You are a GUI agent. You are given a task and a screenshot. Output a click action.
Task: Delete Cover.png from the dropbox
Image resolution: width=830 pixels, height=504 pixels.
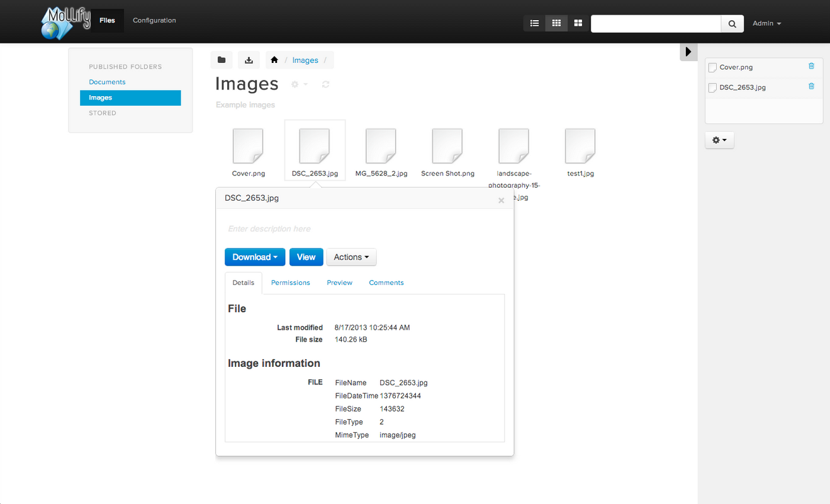click(811, 66)
